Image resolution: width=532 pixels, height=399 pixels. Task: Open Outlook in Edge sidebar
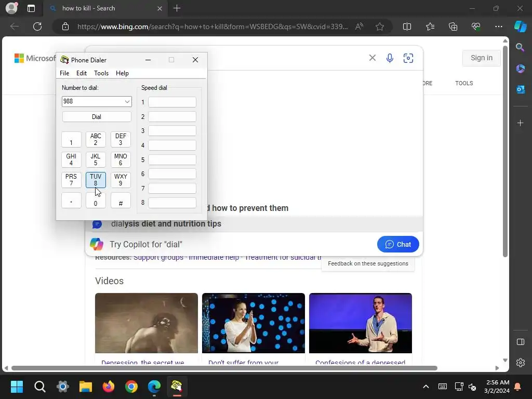520,89
